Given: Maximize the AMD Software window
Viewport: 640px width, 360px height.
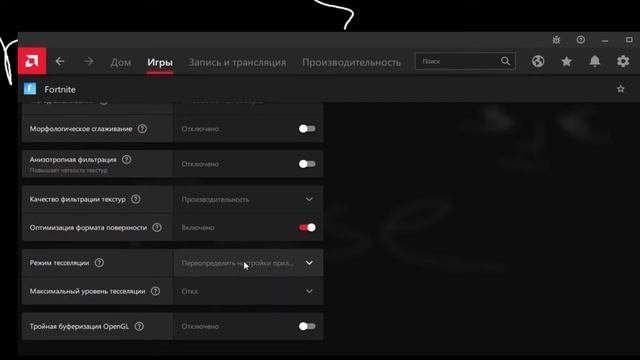Looking at the screenshot, I should coord(629,40).
